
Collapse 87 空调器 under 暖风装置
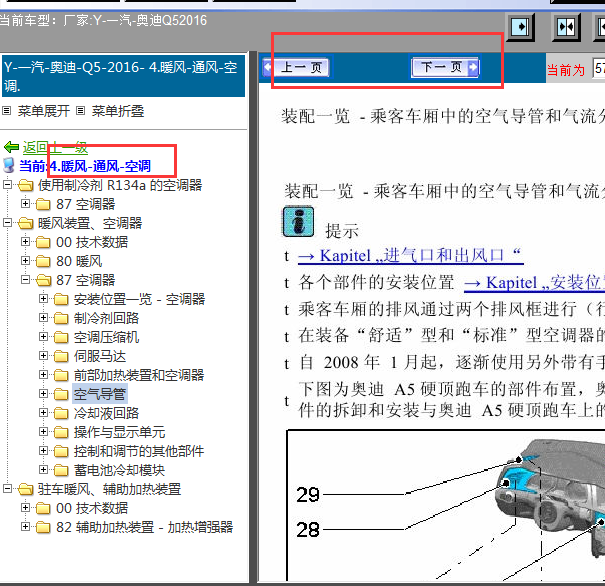[25, 280]
